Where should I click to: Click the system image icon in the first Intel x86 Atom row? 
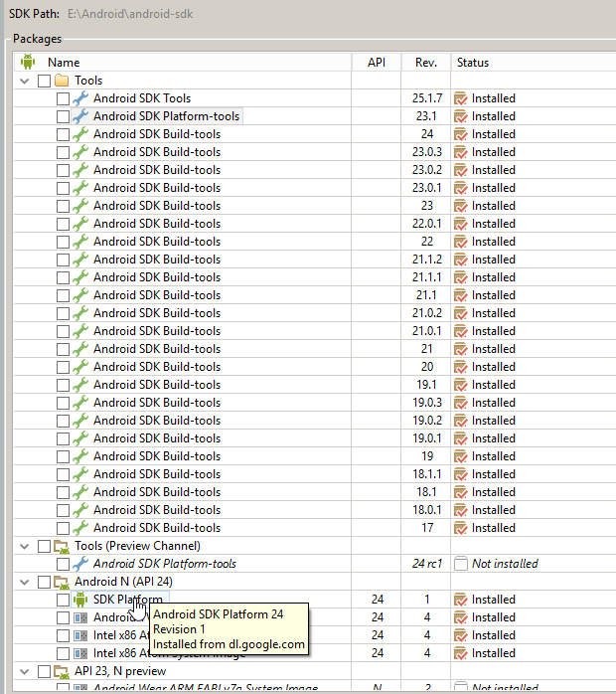pos(80,635)
